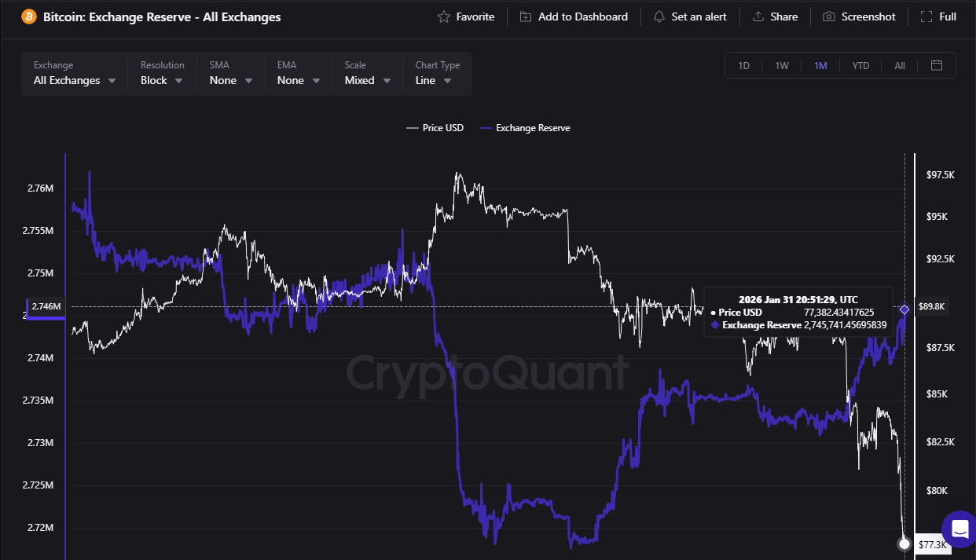Click the Add to Dashboard icon
The height and width of the screenshot is (560, 976).
(x=526, y=16)
